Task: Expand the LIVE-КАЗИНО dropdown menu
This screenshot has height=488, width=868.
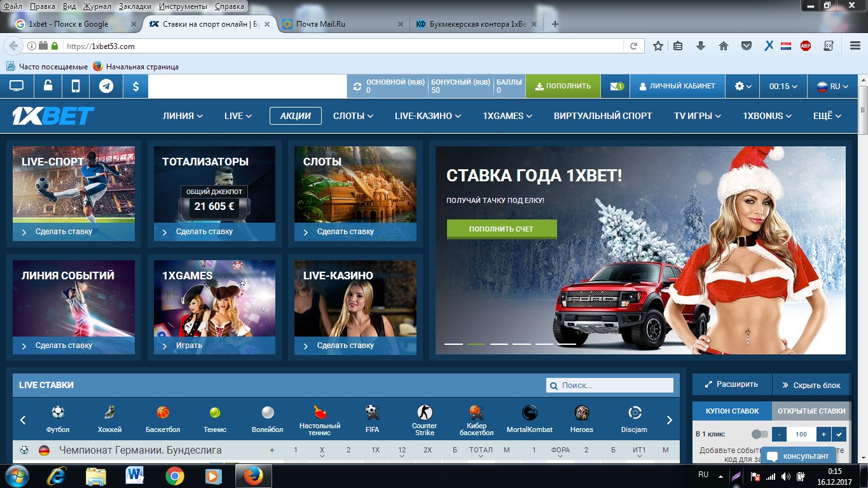Action: 427,116
